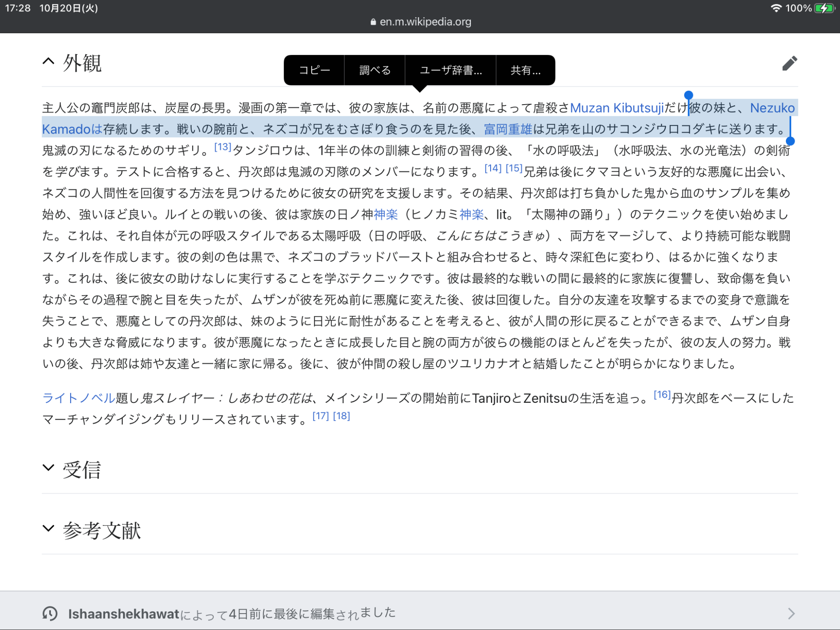Tap the en.m.wikipedia.org address bar
Screen dimensions: 840x630
425,22
